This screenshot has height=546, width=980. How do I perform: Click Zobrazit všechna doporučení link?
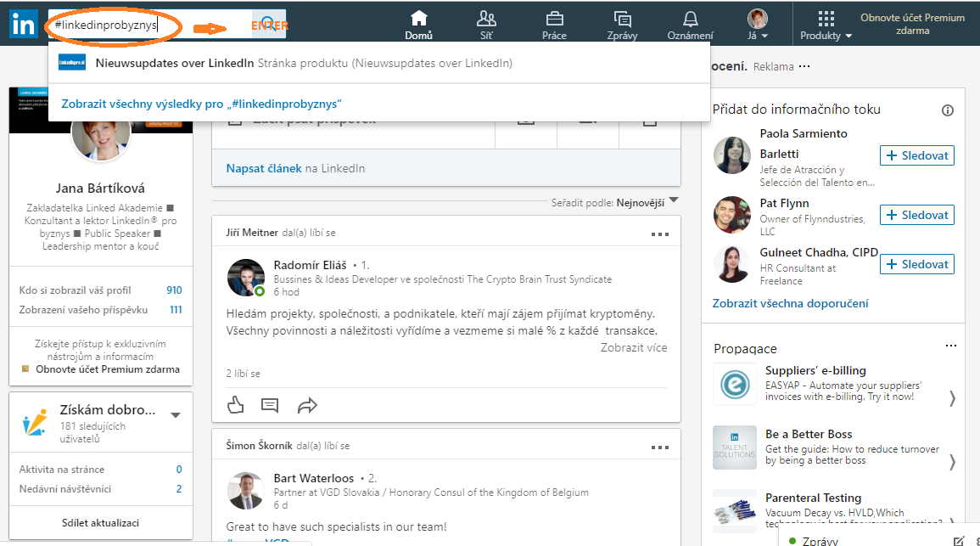pos(790,303)
